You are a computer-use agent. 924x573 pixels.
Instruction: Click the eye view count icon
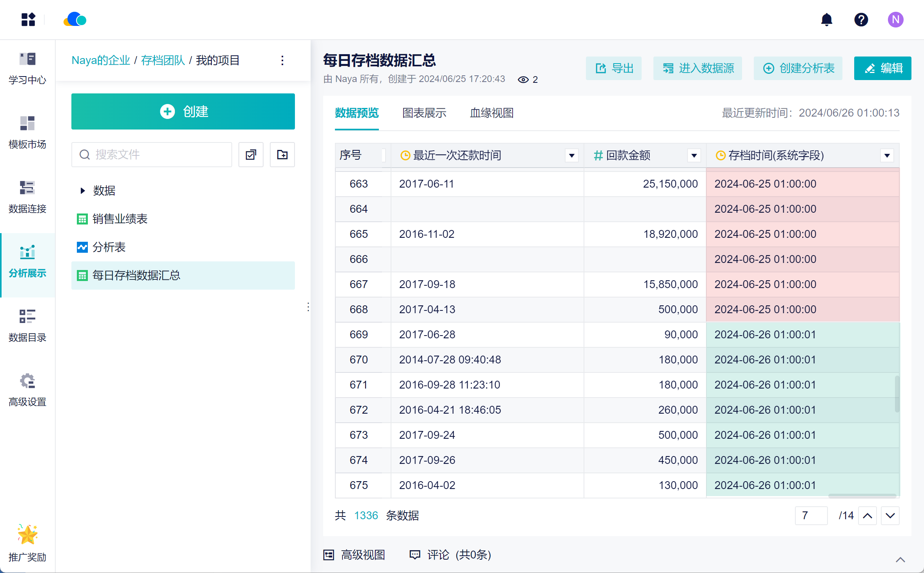click(x=523, y=80)
